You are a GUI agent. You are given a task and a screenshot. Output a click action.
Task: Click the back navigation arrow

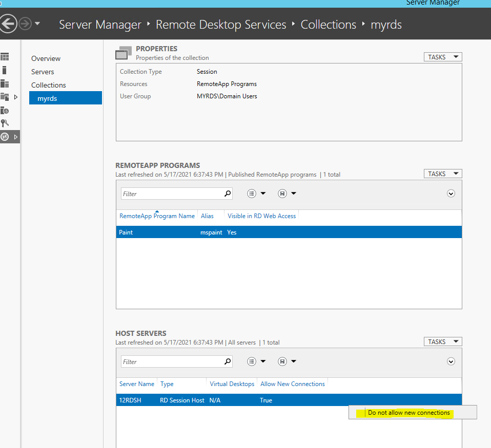point(8,24)
